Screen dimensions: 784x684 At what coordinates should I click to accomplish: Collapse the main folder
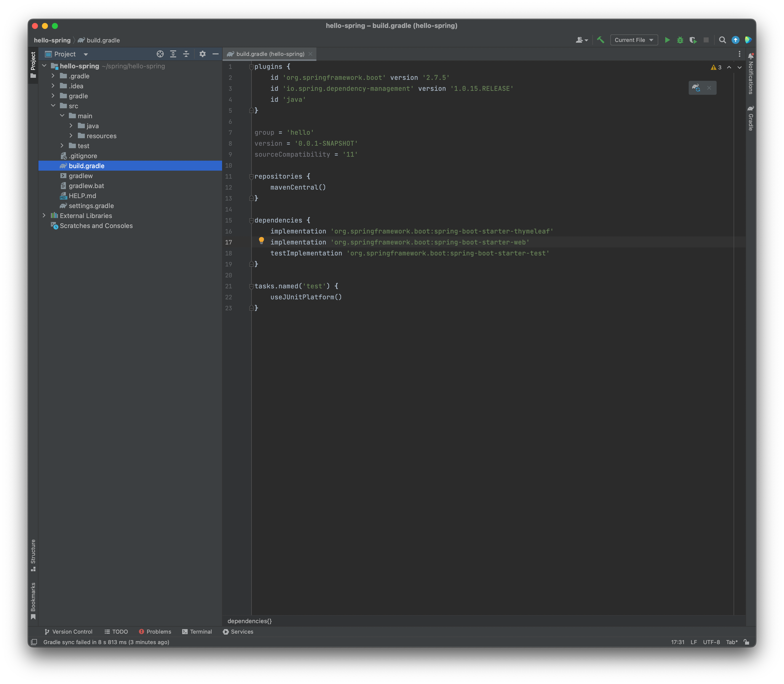click(x=62, y=116)
